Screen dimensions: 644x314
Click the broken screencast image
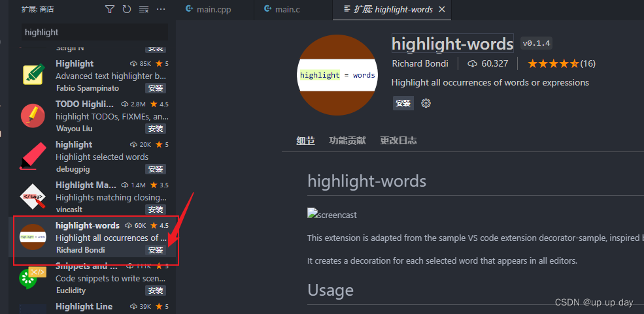tap(332, 214)
